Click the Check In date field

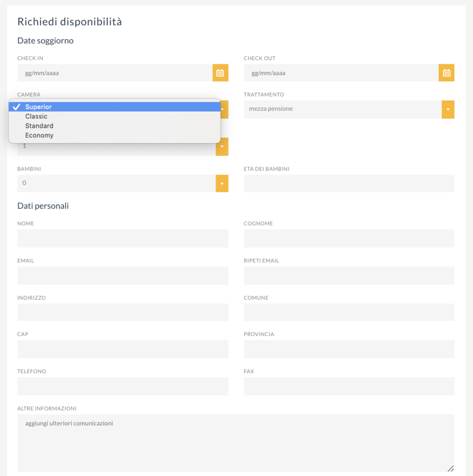click(115, 73)
